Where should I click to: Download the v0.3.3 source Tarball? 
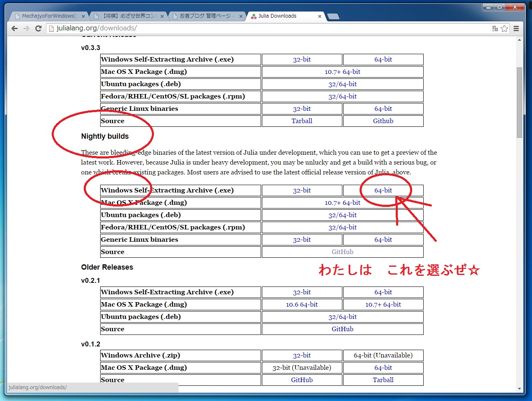tap(302, 121)
